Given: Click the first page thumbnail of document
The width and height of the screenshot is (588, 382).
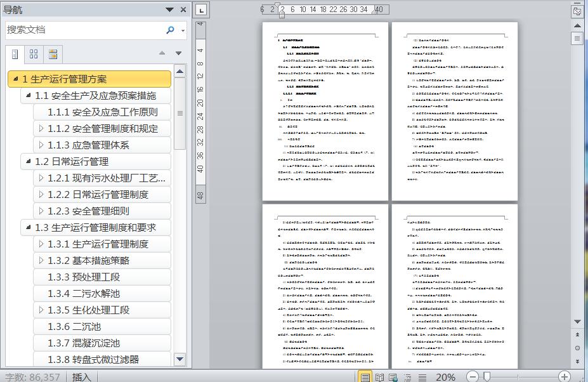Looking at the screenshot, I should 325,111.
